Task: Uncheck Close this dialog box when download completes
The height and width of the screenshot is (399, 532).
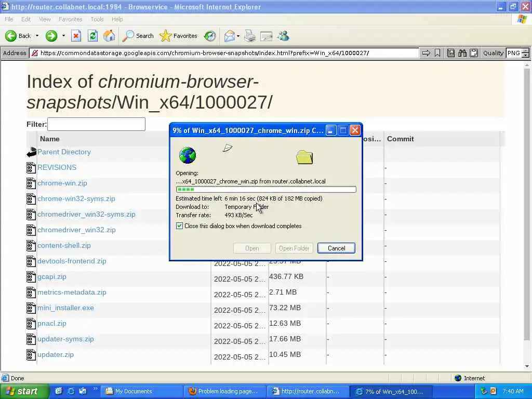Action: (179, 226)
